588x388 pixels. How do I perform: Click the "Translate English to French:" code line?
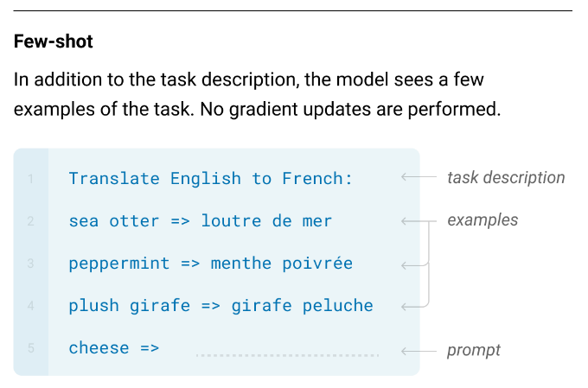pyautogui.click(x=211, y=179)
